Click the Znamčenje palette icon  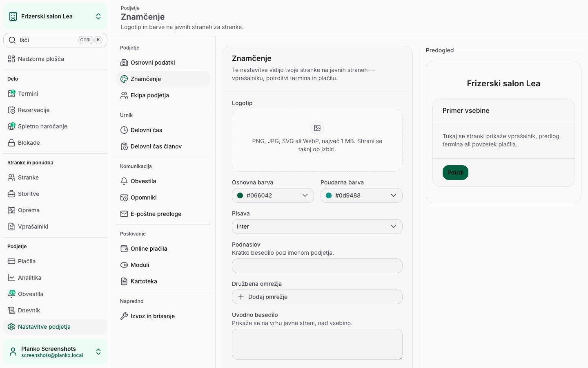click(x=124, y=79)
